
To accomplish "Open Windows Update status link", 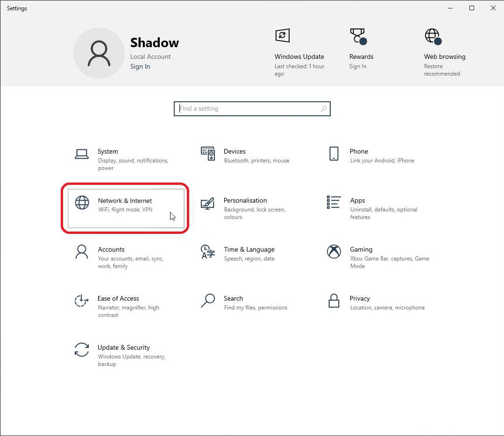I will (299, 70).
